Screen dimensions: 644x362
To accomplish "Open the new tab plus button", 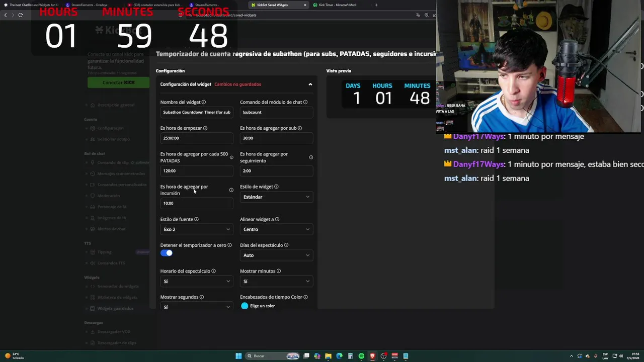I will coord(376,5).
